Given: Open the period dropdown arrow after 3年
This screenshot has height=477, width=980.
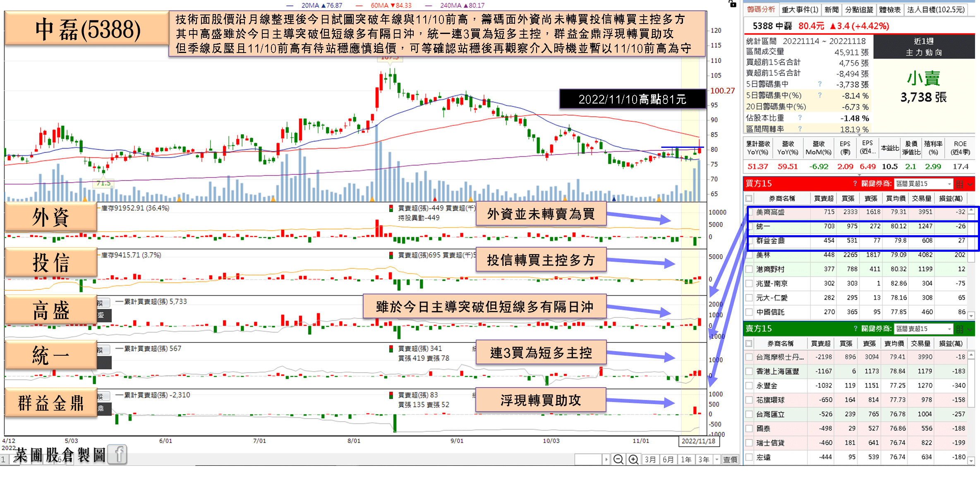Looking at the screenshot, I should point(716,459).
